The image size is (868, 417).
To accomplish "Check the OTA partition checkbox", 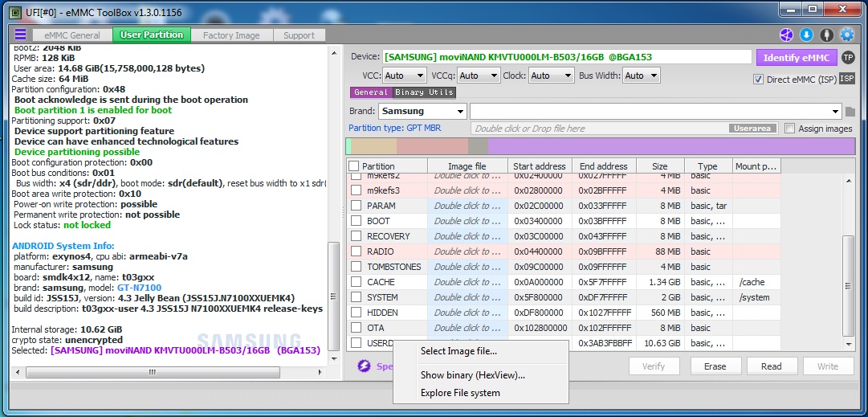I will click(x=356, y=328).
